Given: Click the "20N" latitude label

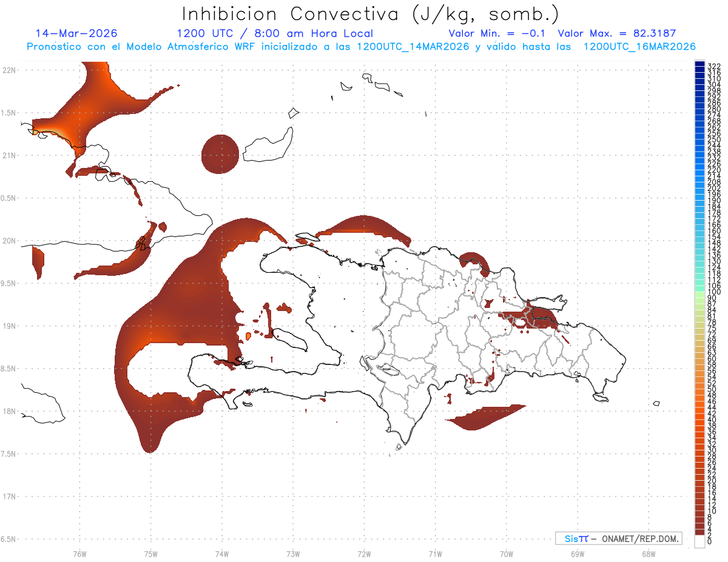Looking at the screenshot, I should coord(8,241).
